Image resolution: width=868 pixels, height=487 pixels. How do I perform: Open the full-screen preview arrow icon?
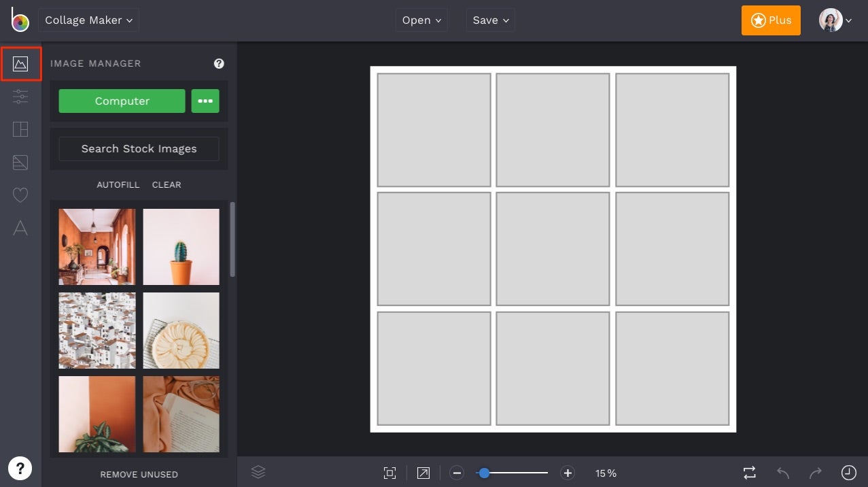[x=423, y=472]
